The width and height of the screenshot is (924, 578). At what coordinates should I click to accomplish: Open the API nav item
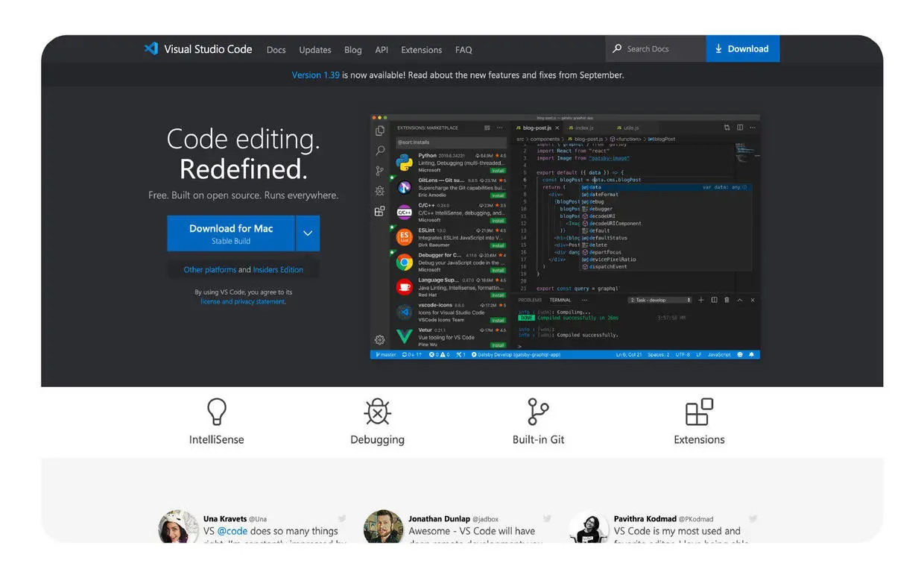(382, 50)
